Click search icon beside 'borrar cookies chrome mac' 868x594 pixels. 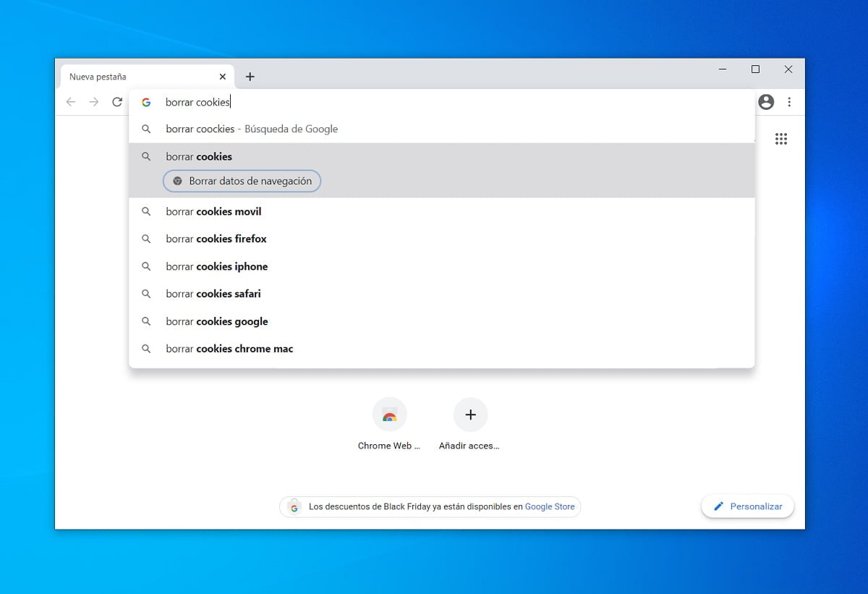coord(146,349)
